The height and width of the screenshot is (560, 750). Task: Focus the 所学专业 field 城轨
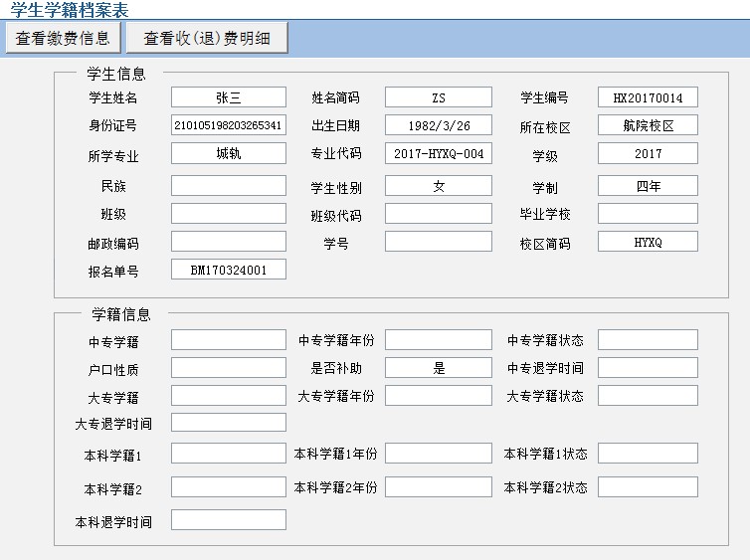229,153
